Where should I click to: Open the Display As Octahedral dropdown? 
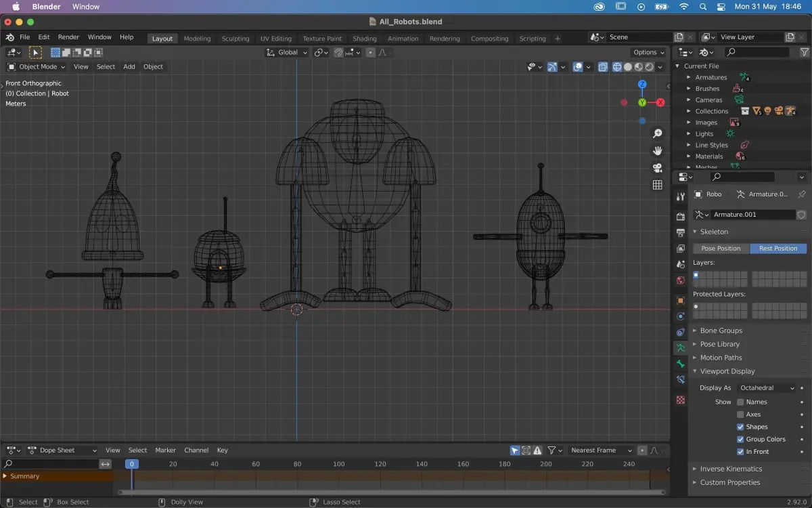[767, 388]
